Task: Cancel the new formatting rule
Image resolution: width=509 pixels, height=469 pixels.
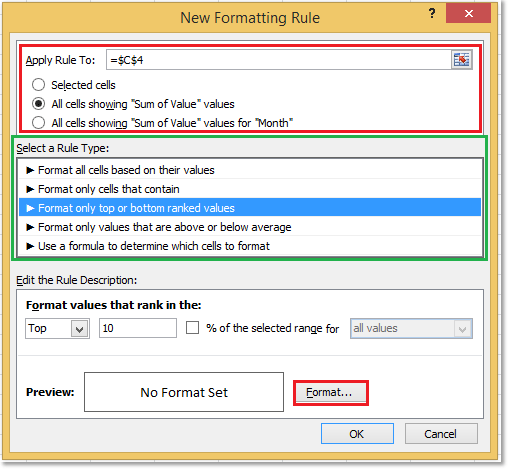Action: tap(441, 434)
